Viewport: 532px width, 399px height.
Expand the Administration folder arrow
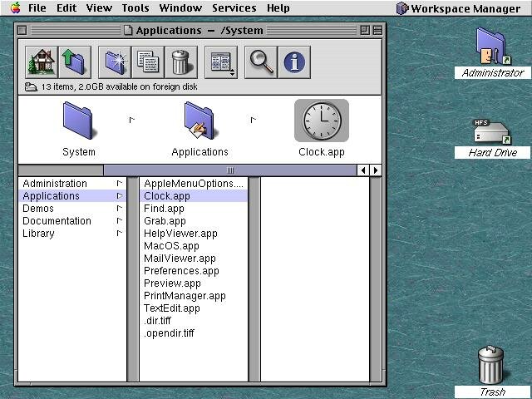coord(120,184)
